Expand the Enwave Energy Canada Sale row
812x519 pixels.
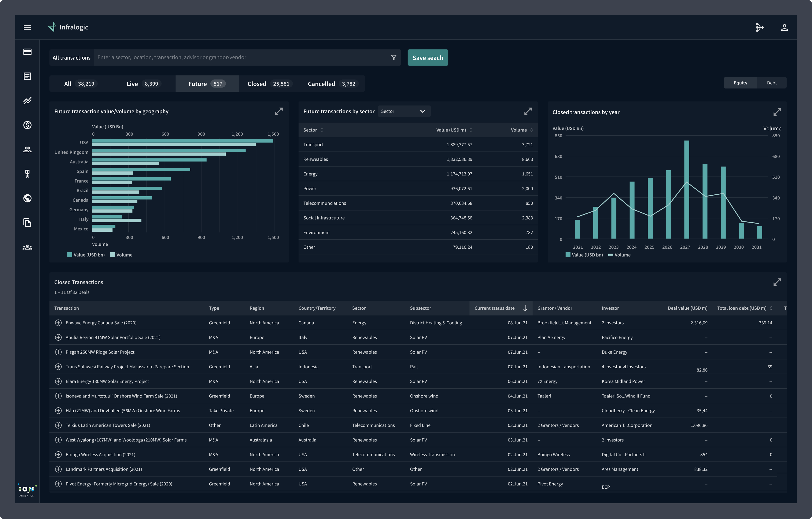[x=58, y=323]
